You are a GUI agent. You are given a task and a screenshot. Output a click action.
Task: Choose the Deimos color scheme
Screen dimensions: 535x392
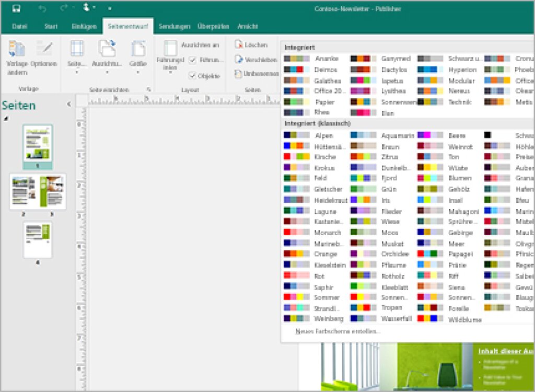click(311, 70)
